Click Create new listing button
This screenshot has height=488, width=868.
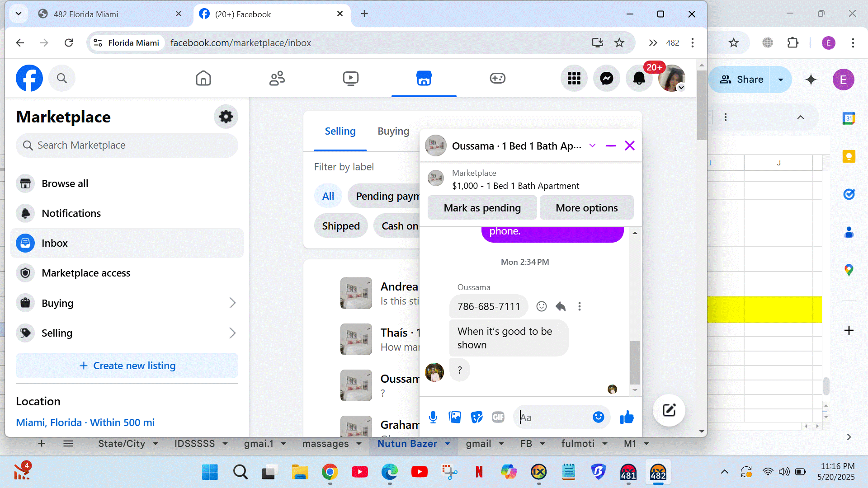(x=127, y=366)
